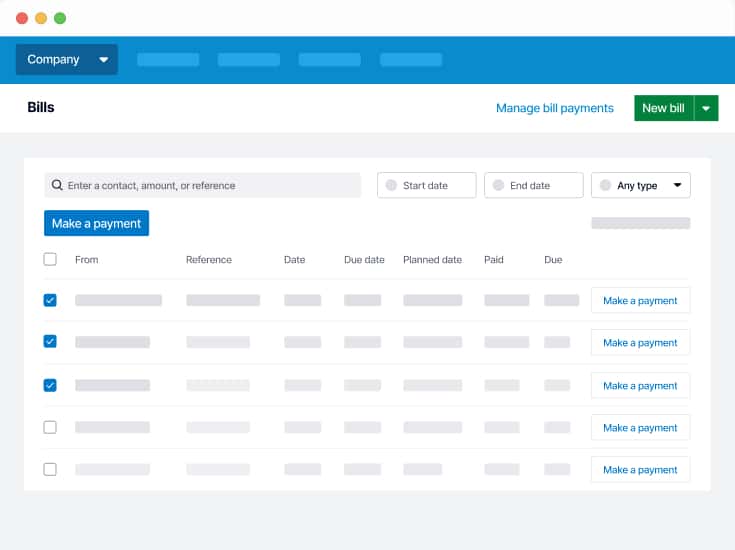
Task: Toggle the select-all checkbox in table header
Action: [x=50, y=259]
